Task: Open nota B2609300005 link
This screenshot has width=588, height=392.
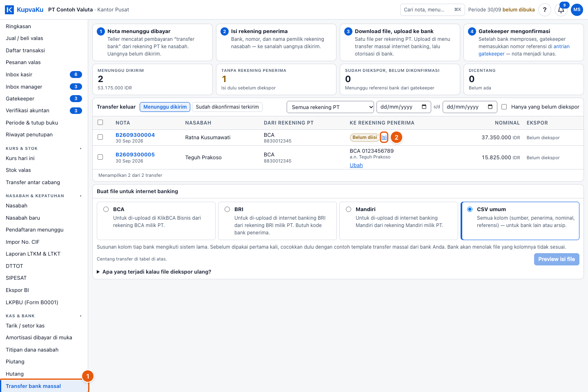Action: click(x=135, y=155)
